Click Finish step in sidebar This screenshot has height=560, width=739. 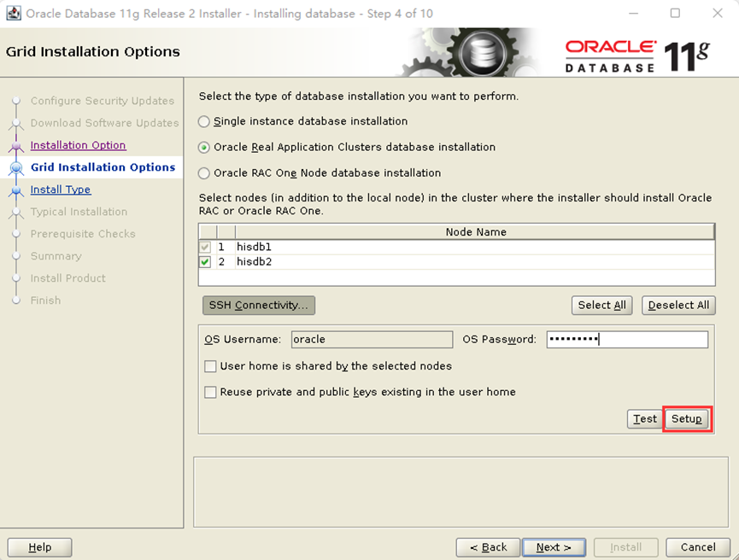tap(46, 300)
